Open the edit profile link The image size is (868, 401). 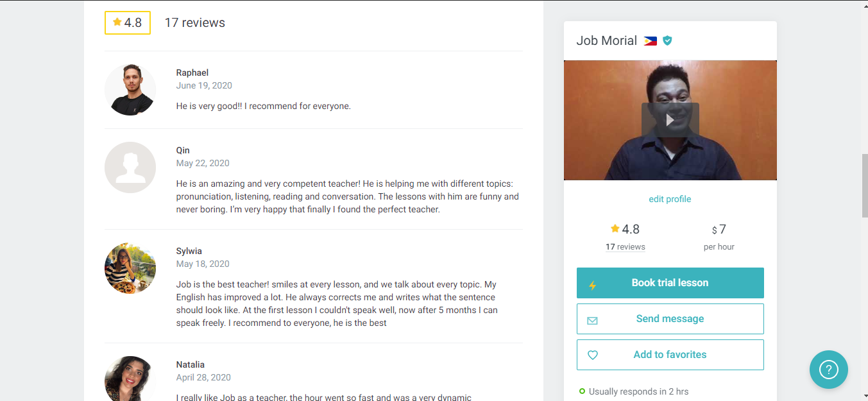(x=670, y=199)
